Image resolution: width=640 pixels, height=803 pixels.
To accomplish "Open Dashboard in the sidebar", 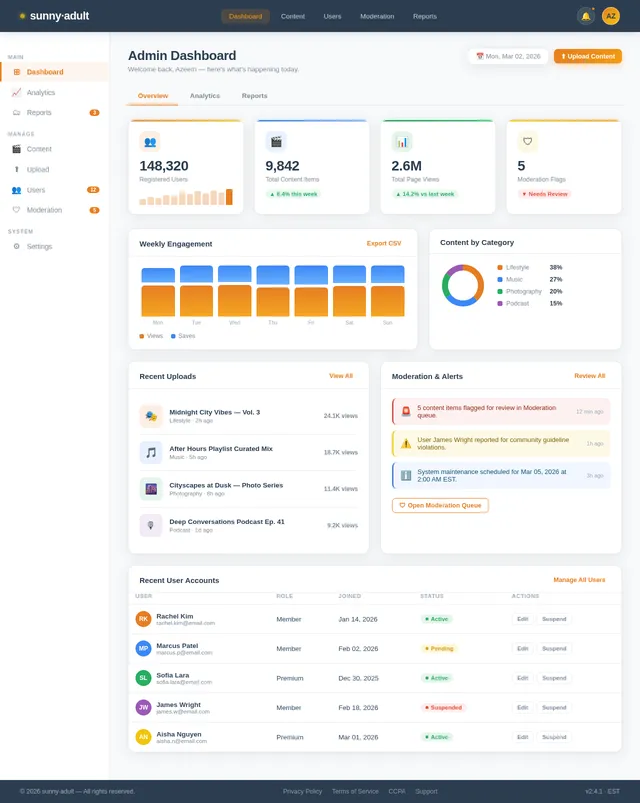I will pyautogui.click(x=55, y=72).
